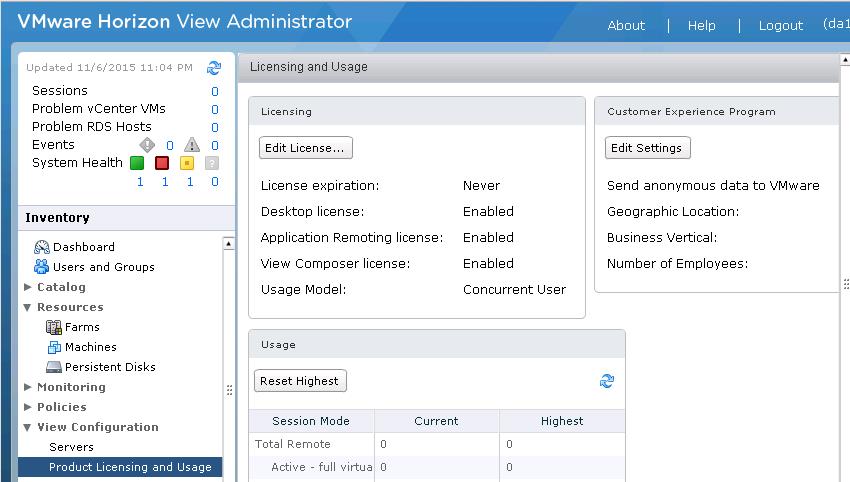Click the Edit License button

click(305, 148)
